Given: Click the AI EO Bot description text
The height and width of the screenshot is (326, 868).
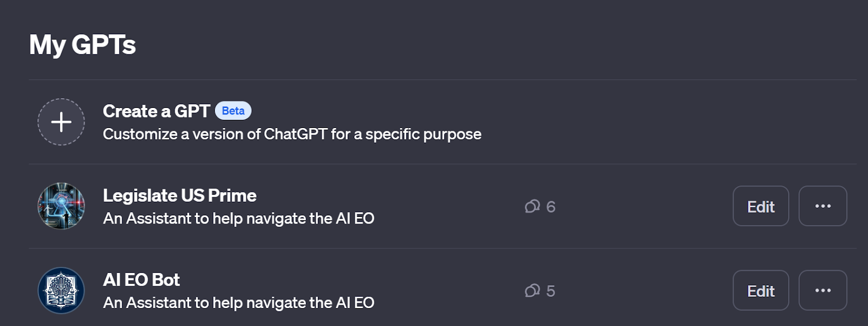Looking at the screenshot, I should [x=239, y=303].
